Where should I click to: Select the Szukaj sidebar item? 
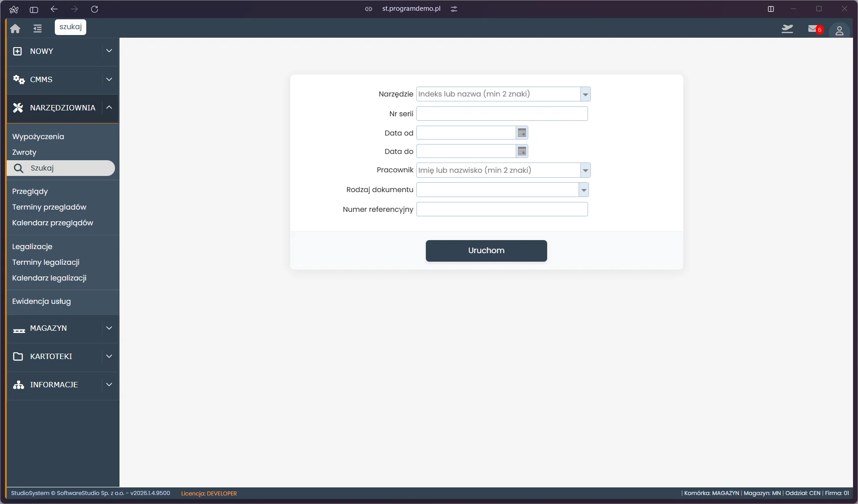[61, 168]
